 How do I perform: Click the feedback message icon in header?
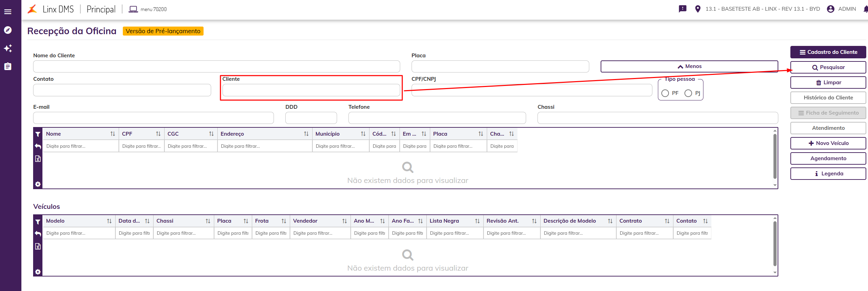pyautogui.click(x=682, y=9)
